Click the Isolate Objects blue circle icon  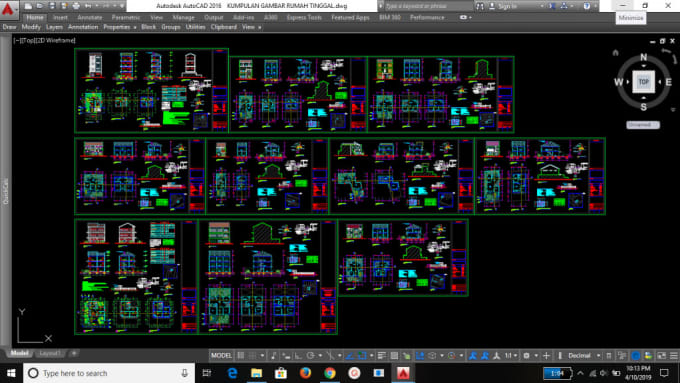point(635,356)
